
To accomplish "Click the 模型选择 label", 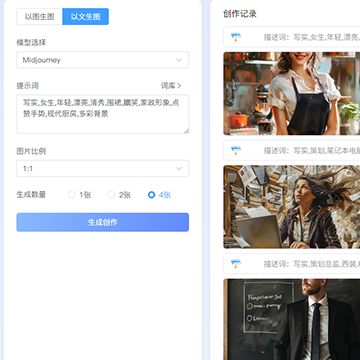I will [x=31, y=43].
